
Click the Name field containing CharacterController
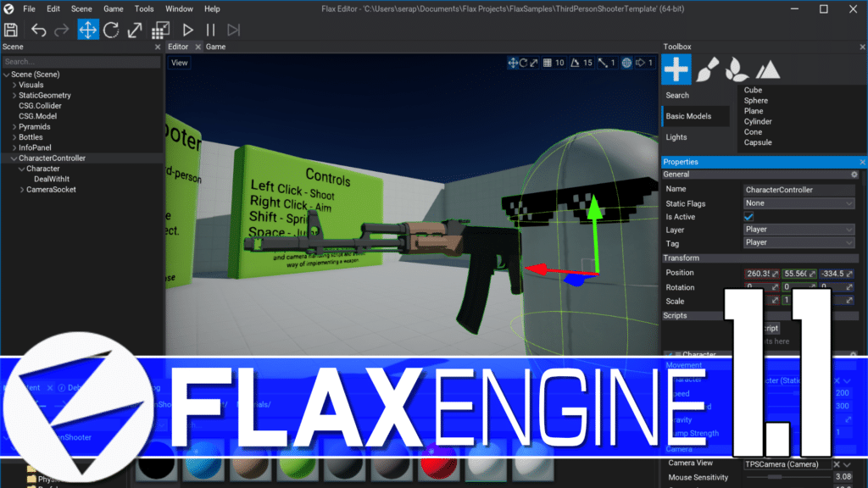(x=798, y=190)
